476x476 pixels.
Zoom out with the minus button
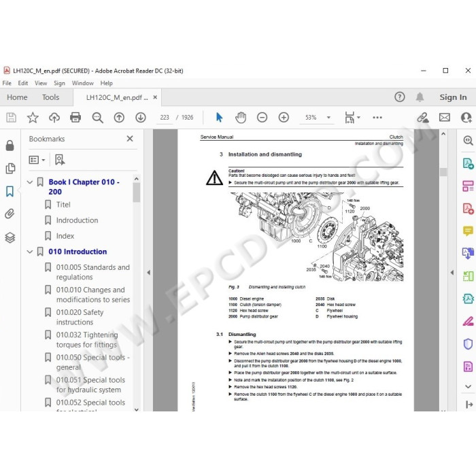click(262, 118)
